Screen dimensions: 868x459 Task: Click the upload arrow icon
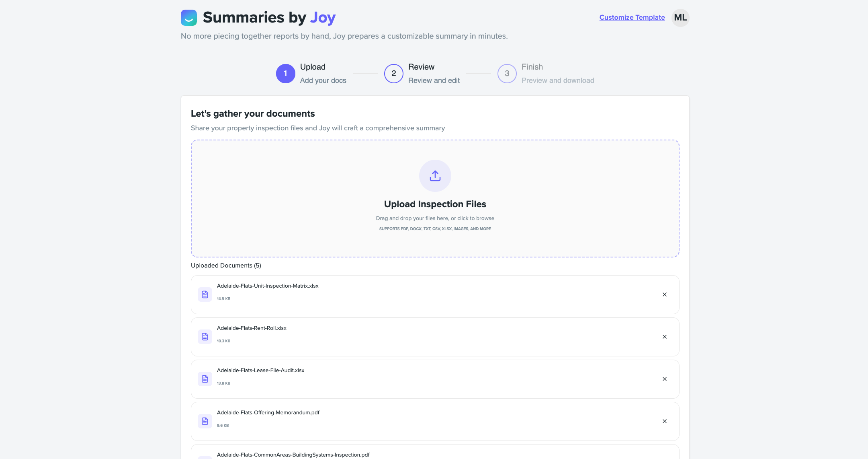tap(435, 176)
